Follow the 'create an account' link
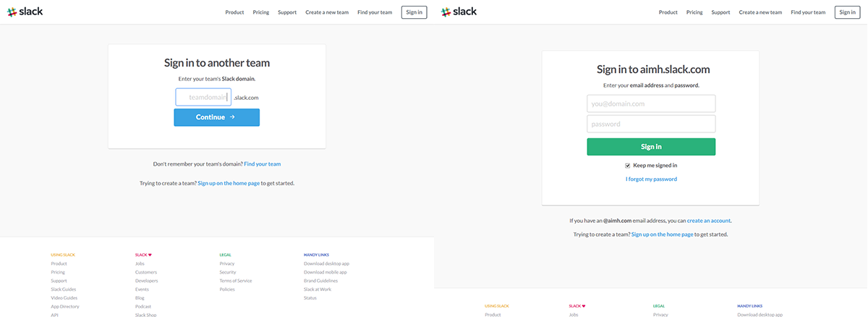Screen dimensions: 868x317 click(713, 220)
